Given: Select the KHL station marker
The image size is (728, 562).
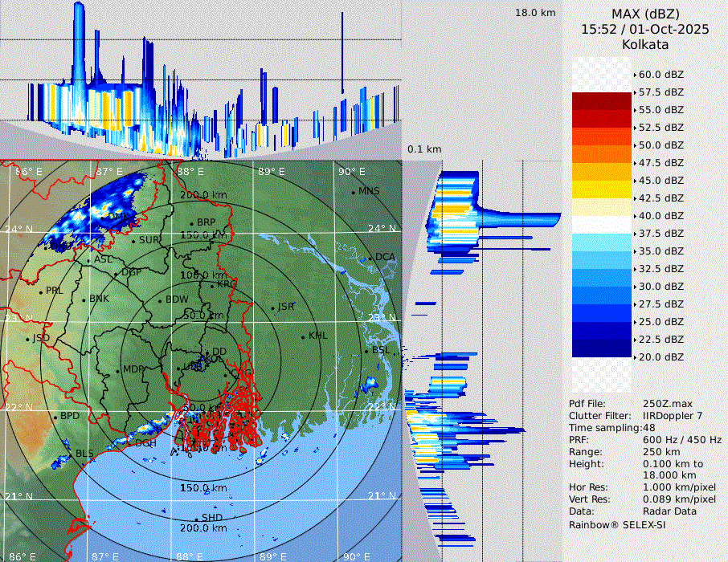Looking at the screenshot, I should tap(303, 336).
